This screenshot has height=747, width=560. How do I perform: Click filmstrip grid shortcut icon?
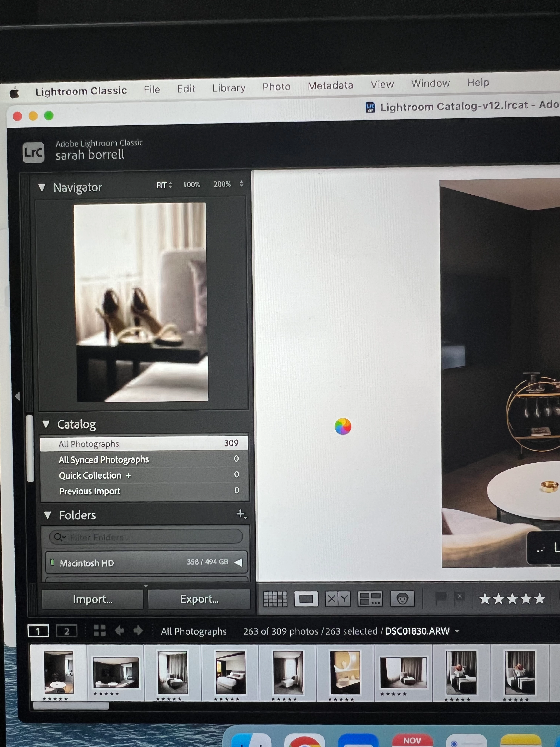pos(99,630)
